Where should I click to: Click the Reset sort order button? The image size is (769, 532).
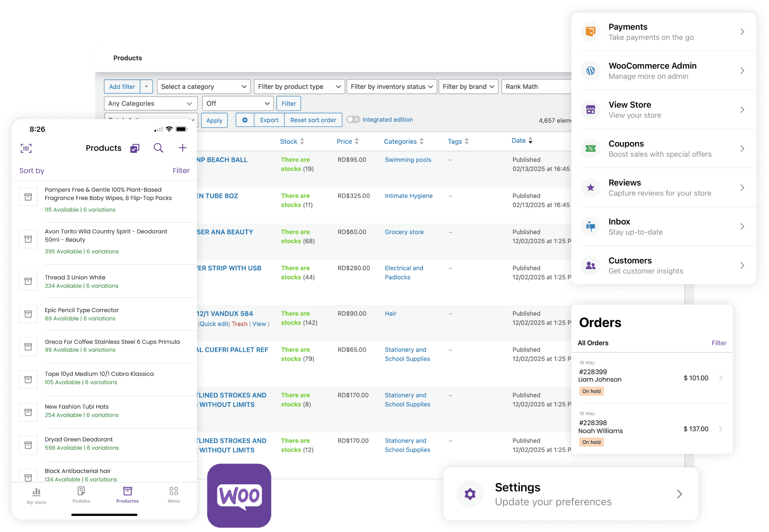pyautogui.click(x=313, y=120)
